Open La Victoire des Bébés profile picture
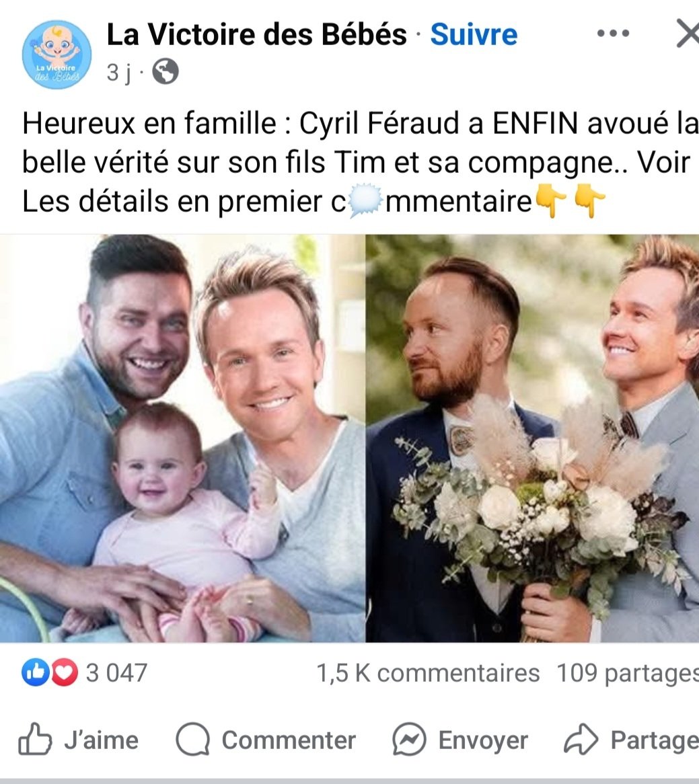This screenshot has height=784, width=699. pyautogui.click(x=57, y=54)
